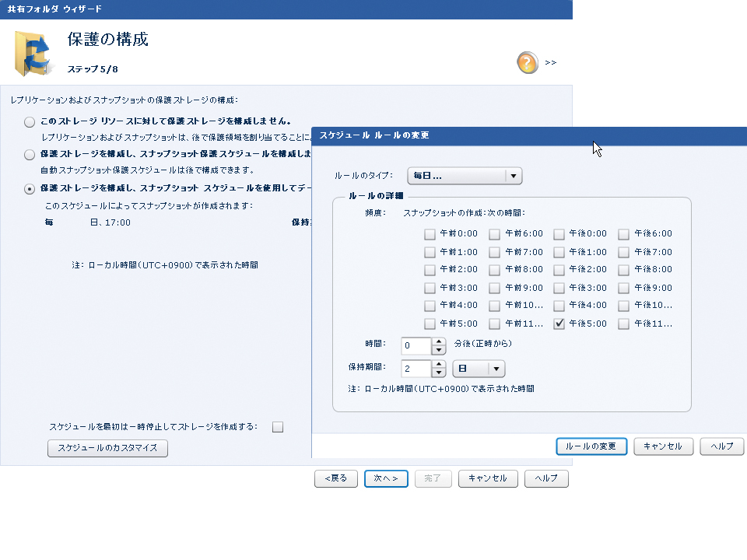Check the 午前6:00 checkbox
This screenshot has width=747, height=560.
pyautogui.click(x=495, y=234)
